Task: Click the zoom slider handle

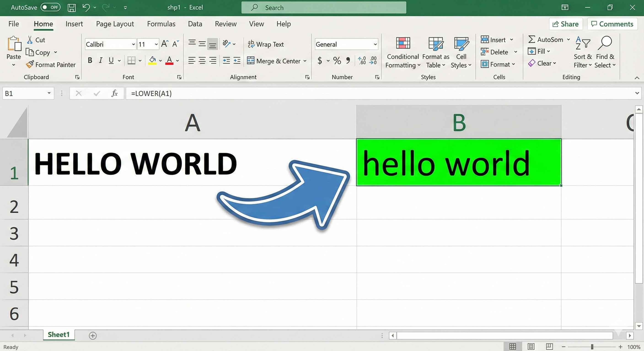Action: click(592, 347)
